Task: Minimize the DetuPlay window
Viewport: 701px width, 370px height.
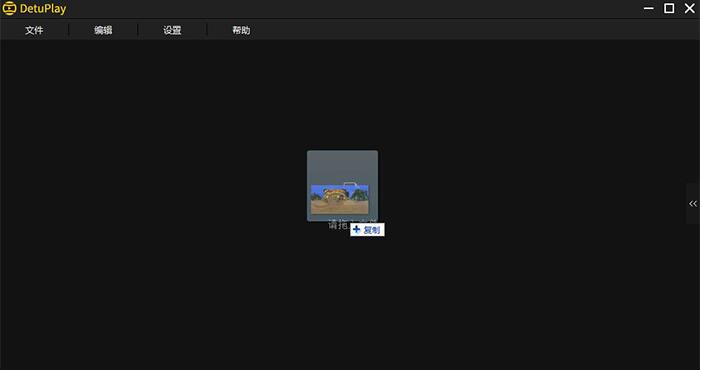Action: (649, 8)
